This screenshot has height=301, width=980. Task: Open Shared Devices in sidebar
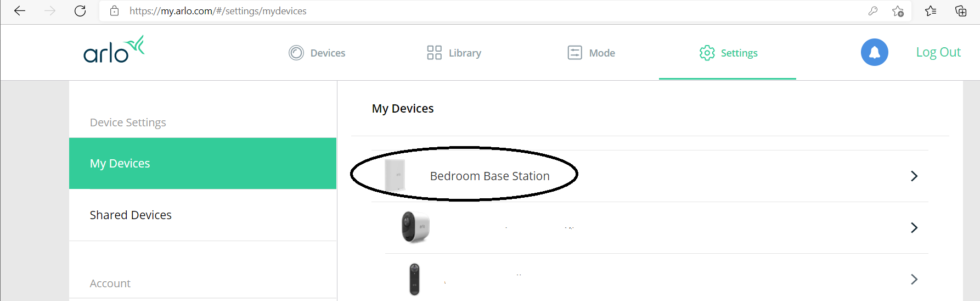[x=202, y=215]
